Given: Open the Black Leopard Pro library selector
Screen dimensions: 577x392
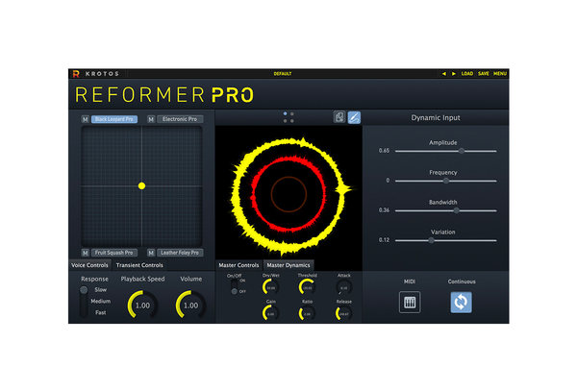Looking at the screenshot, I should tap(114, 119).
